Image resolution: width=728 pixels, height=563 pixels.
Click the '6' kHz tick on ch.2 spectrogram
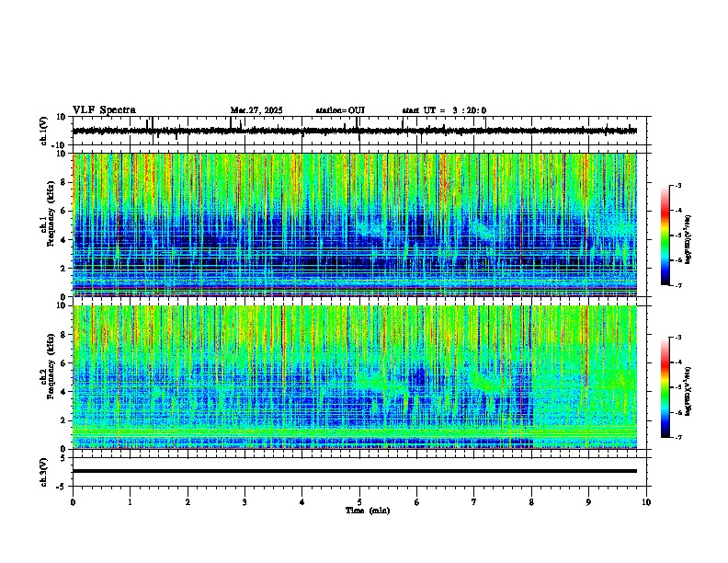click(63, 363)
